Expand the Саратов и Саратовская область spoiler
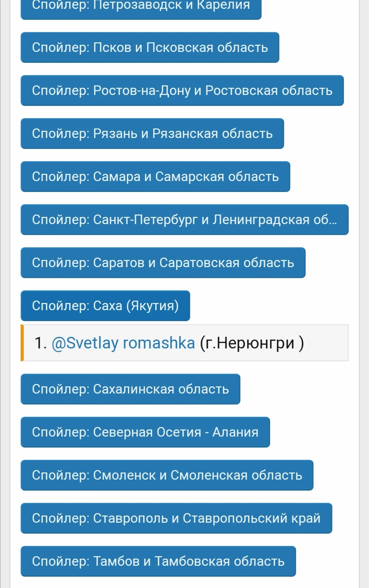Image resolution: width=369 pixels, height=588 pixels. [x=163, y=263]
